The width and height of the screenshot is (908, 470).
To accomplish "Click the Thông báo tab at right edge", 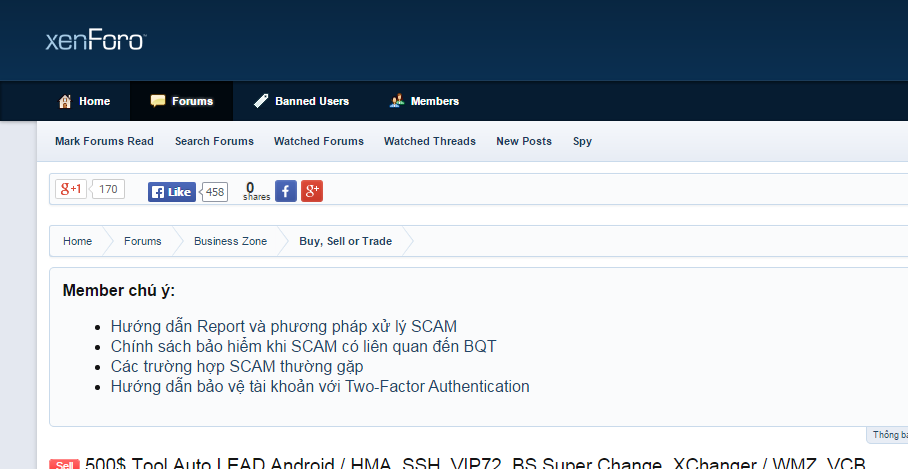I will click(x=888, y=435).
